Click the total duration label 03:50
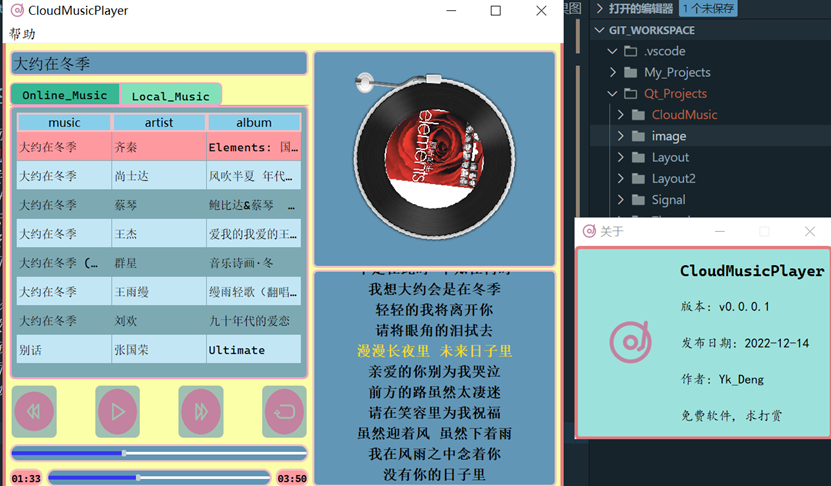 tap(292, 479)
